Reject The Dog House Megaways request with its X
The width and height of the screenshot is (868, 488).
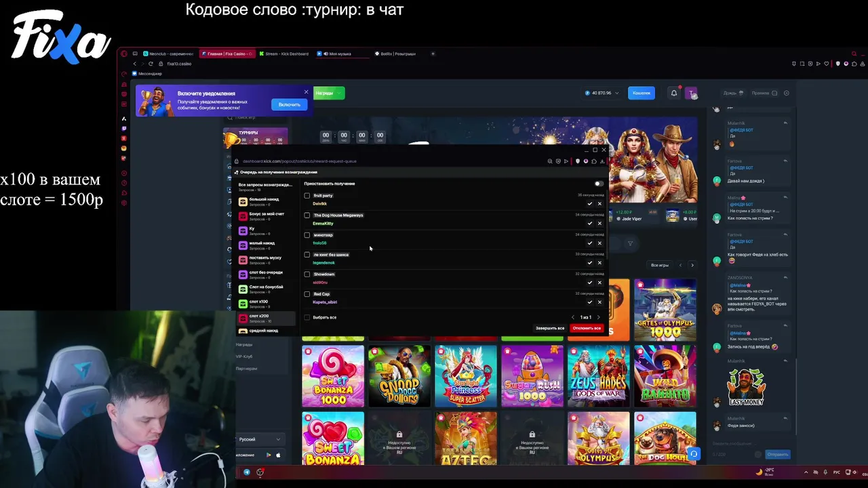click(x=599, y=223)
